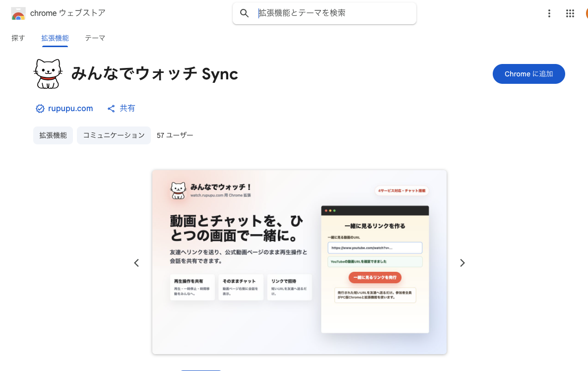Open the Google apps grid icon
588x371 pixels.
coord(570,13)
